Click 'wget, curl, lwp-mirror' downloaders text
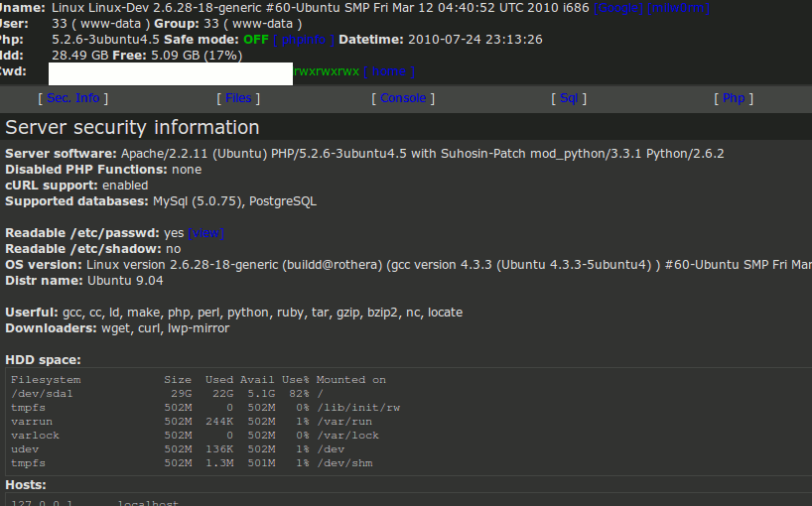Screen dimensions: 812x506 coord(165,328)
